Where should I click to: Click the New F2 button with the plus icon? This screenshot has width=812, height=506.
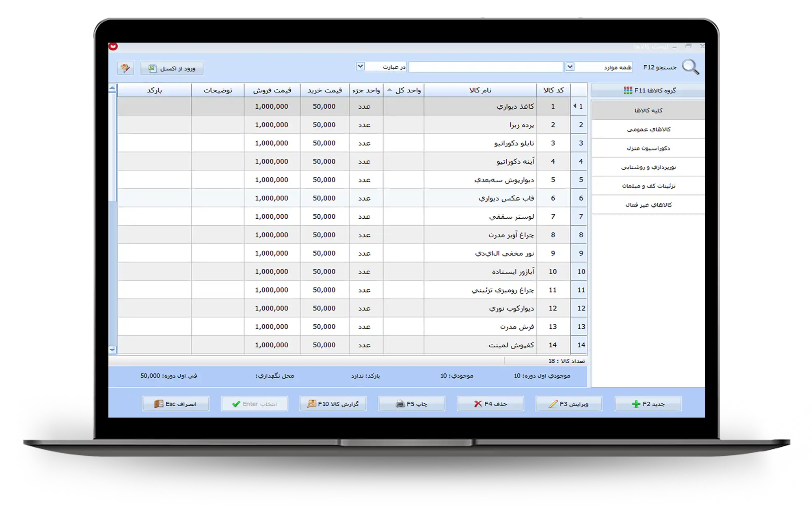[x=648, y=404]
